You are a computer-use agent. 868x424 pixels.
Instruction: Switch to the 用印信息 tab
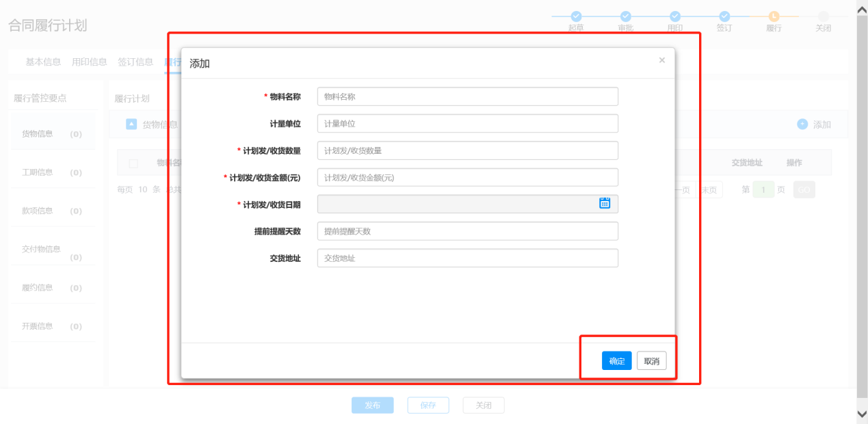89,62
